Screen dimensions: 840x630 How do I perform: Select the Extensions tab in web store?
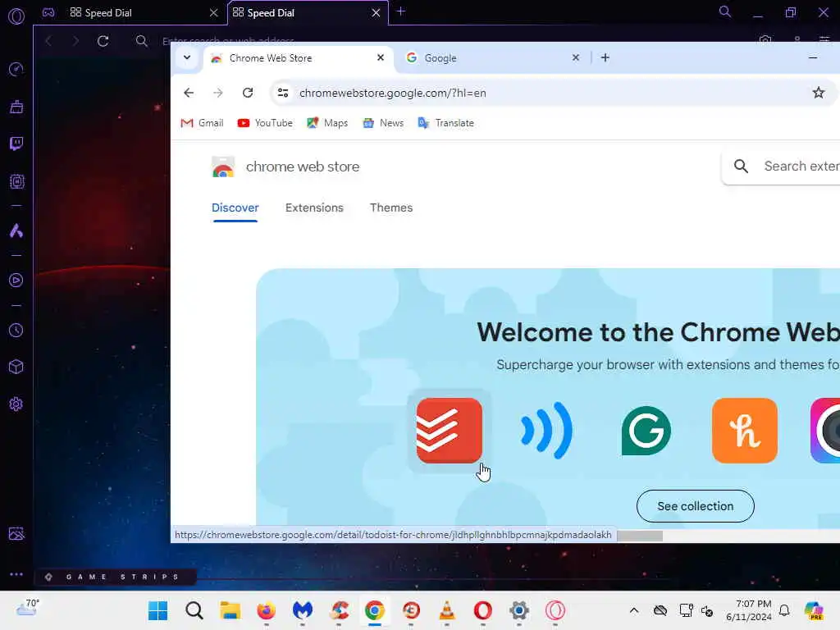tap(314, 208)
